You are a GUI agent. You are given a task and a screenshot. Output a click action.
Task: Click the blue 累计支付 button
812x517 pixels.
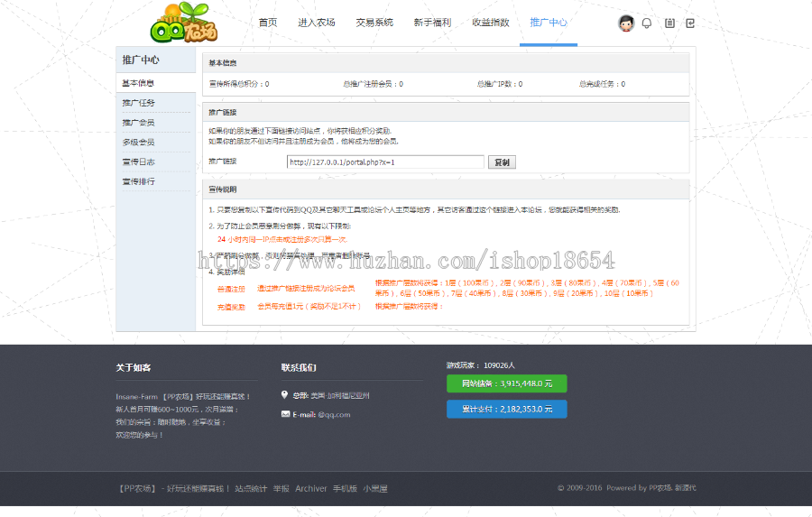point(507,409)
